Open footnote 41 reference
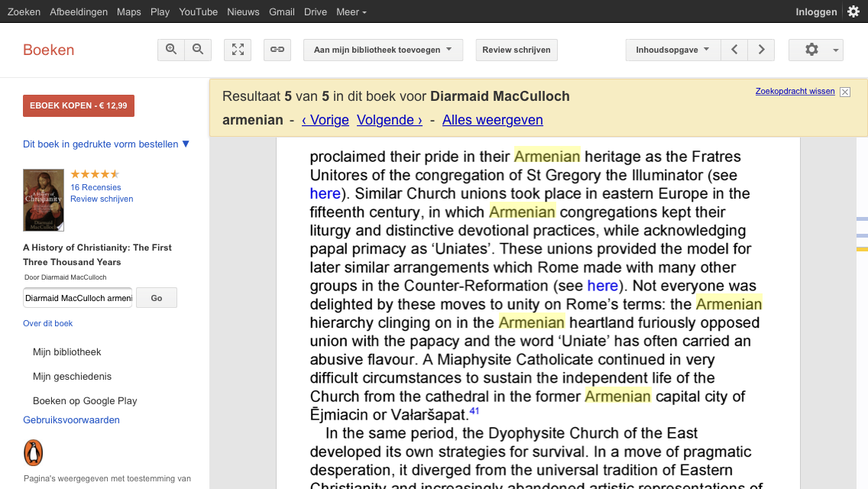 [x=474, y=411]
